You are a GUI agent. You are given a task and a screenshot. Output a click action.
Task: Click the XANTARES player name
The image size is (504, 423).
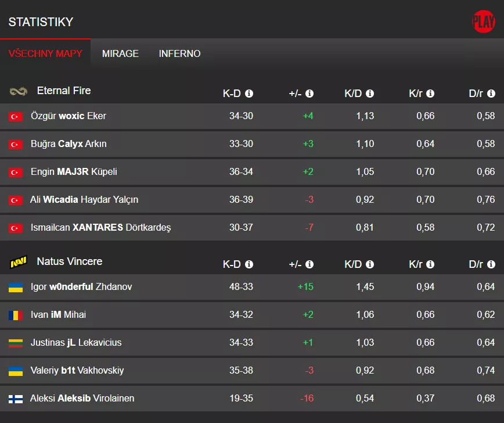pos(96,227)
